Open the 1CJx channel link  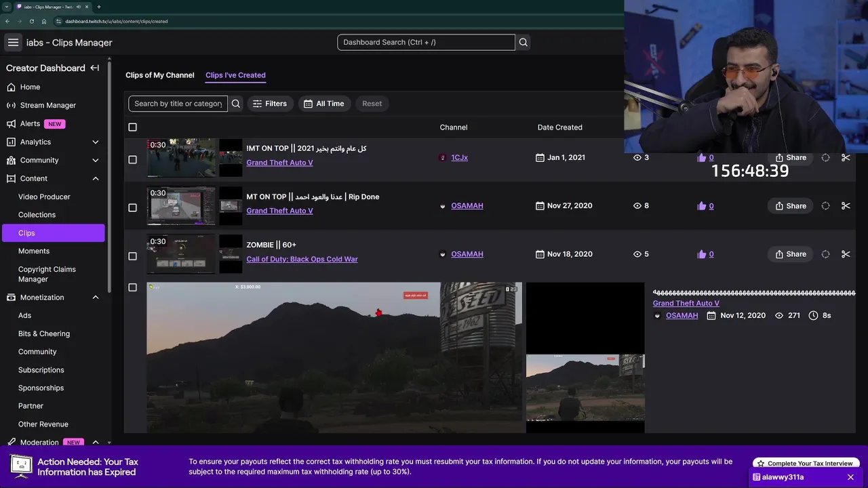click(x=459, y=157)
